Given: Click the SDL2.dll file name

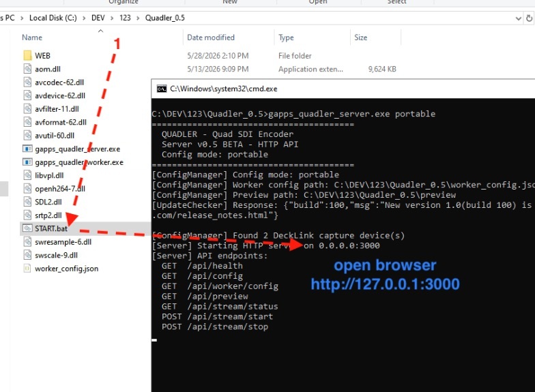Looking at the screenshot, I should pyautogui.click(x=48, y=202).
